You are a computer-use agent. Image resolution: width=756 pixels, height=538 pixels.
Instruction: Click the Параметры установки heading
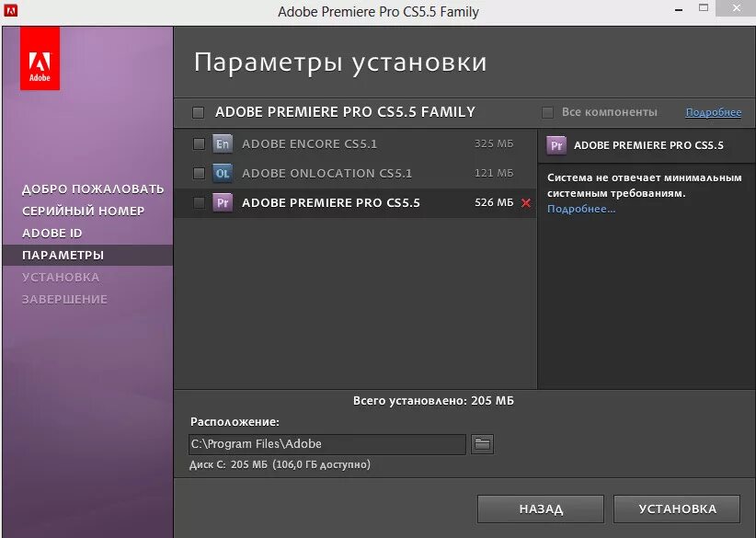pos(340,63)
